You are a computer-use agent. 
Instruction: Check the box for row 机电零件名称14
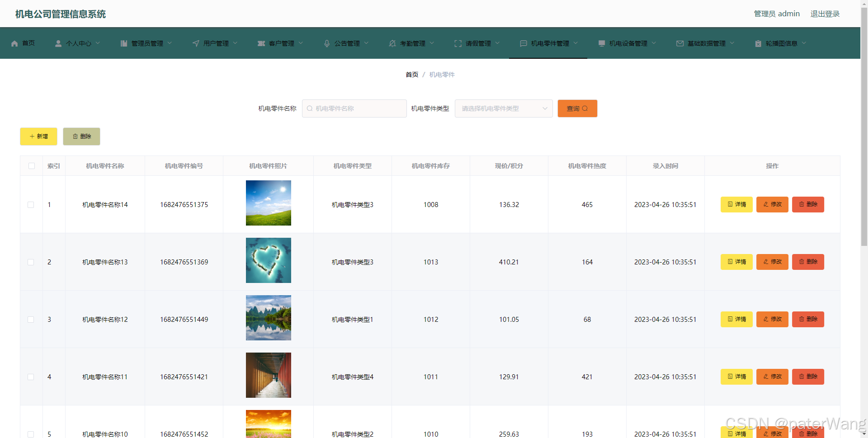(31, 205)
